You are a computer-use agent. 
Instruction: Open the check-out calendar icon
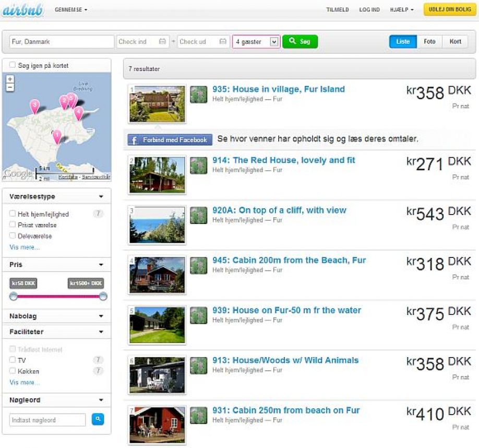click(x=223, y=42)
